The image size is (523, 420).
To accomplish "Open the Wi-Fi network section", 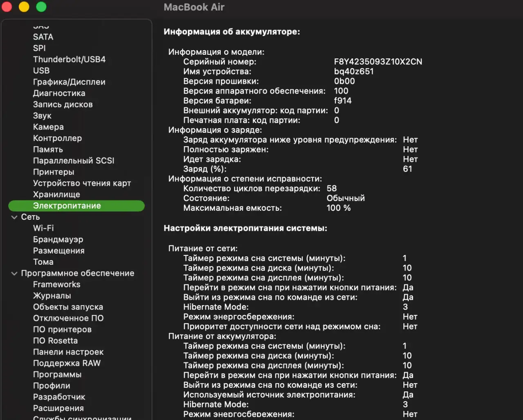I will 43,228.
